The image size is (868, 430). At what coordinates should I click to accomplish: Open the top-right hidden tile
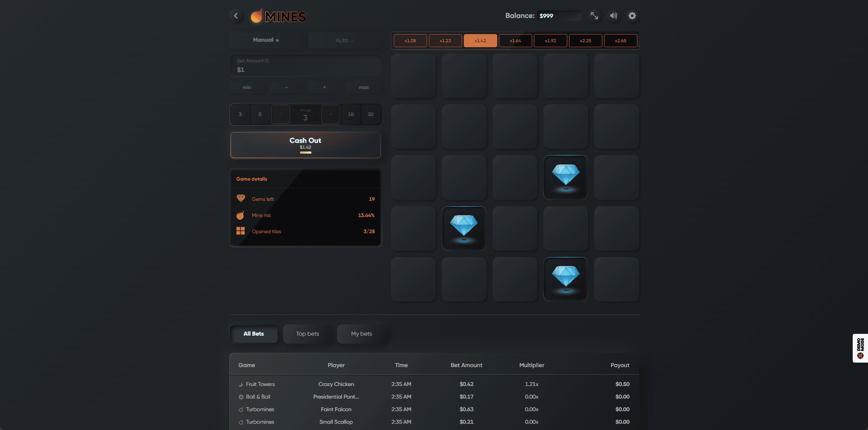click(616, 76)
